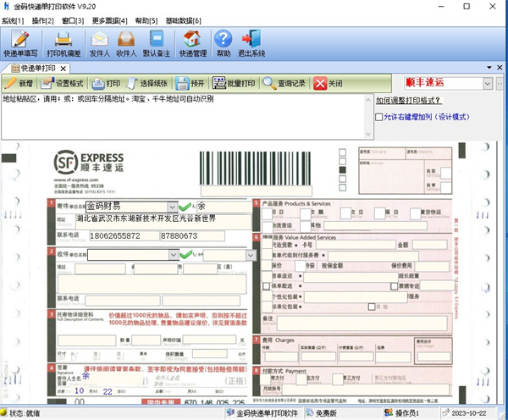Tick the 隔日 product service box
508x420 pixels.
click(379, 213)
